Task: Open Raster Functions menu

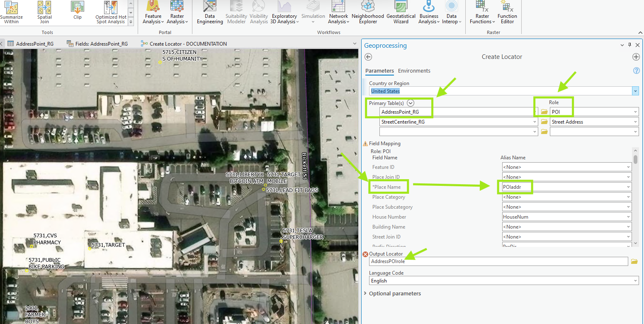Action: (x=482, y=12)
